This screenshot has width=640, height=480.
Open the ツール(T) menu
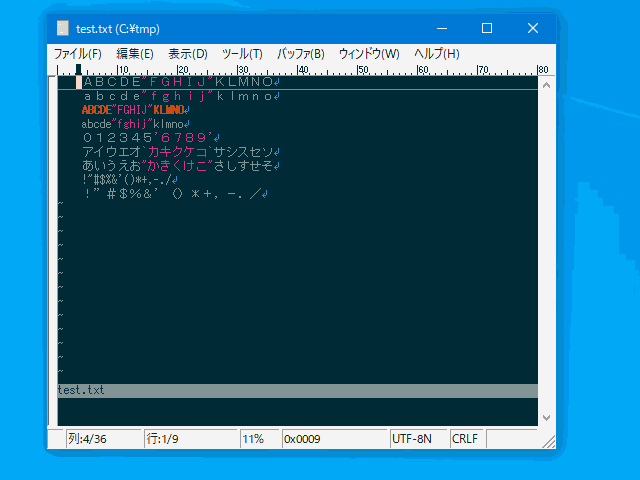coord(242,54)
